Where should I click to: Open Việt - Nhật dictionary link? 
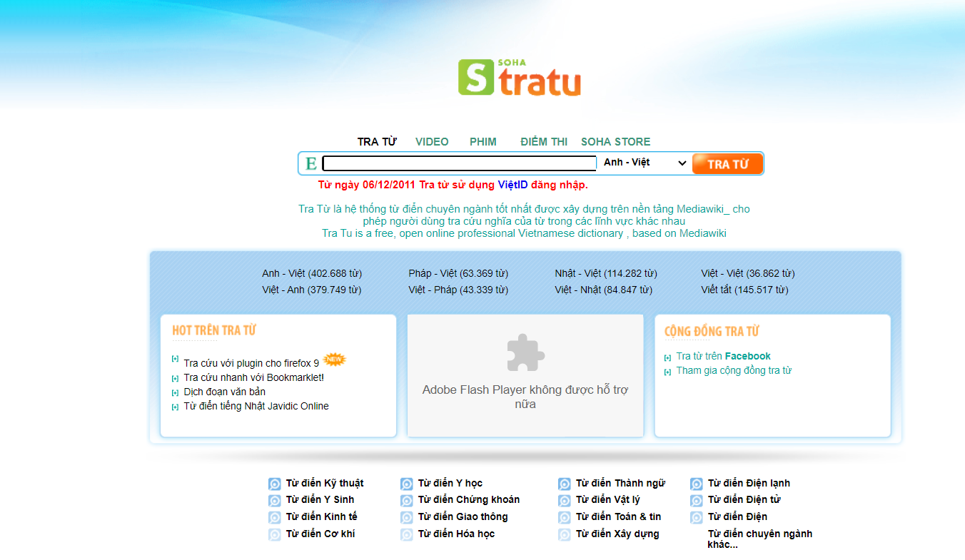coord(604,290)
